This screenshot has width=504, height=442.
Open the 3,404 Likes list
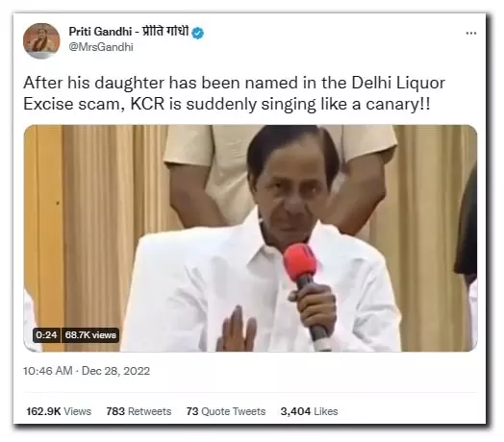coord(309,411)
